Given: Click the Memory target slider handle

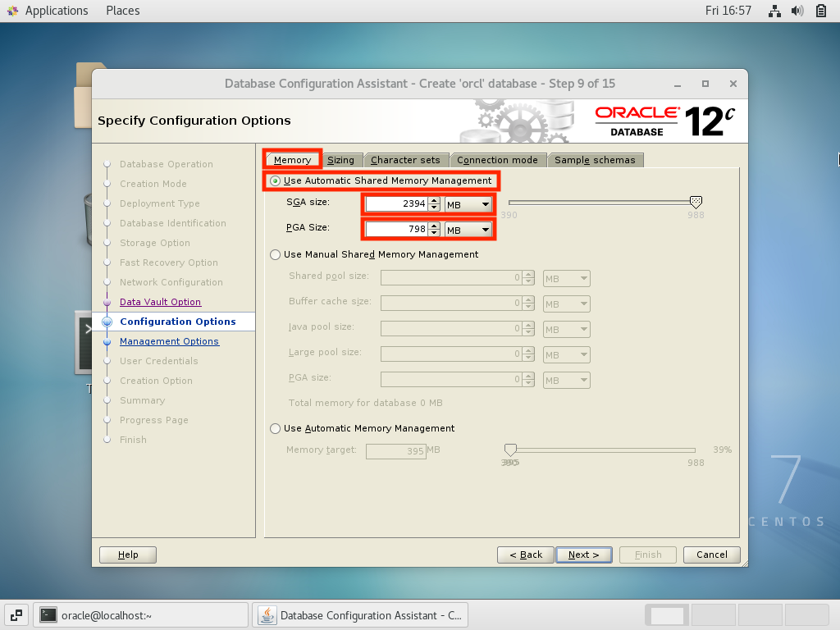Looking at the screenshot, I should point(510,450).
